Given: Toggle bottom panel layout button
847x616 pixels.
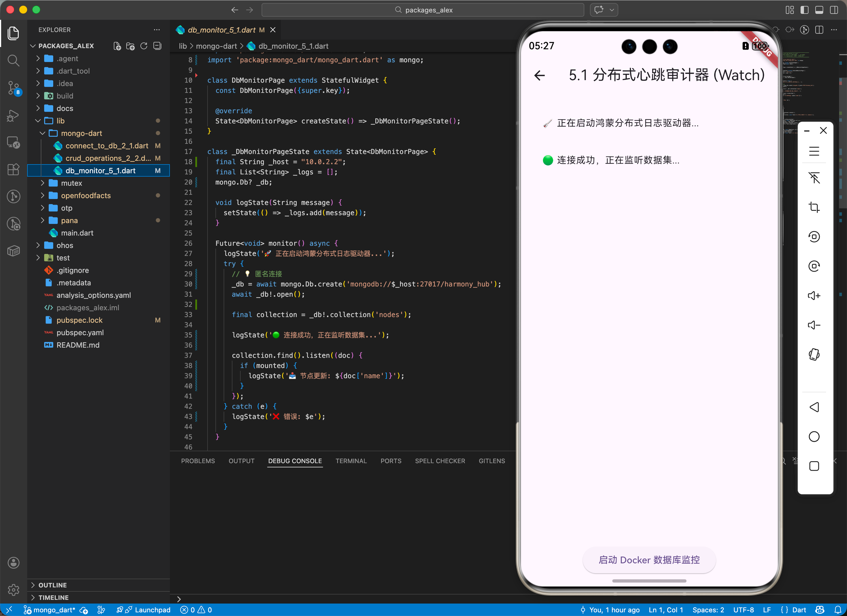Looking at the screenshot, I should coord(819,10).
